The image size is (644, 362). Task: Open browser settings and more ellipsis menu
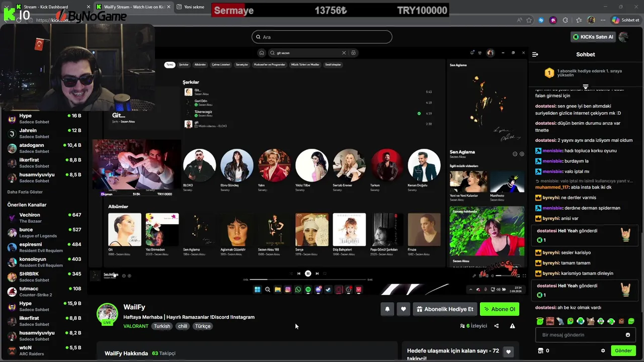603,20
